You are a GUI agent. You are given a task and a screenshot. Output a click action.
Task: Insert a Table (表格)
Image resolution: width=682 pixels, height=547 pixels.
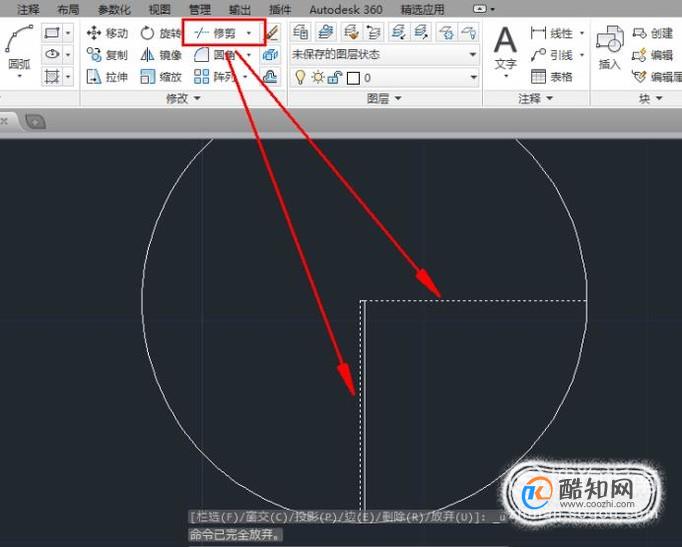click(551, 77)
